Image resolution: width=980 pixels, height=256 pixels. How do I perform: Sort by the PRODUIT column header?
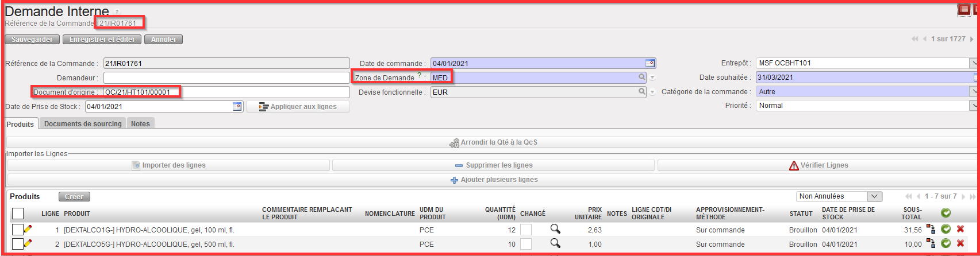tap(77, 214)
